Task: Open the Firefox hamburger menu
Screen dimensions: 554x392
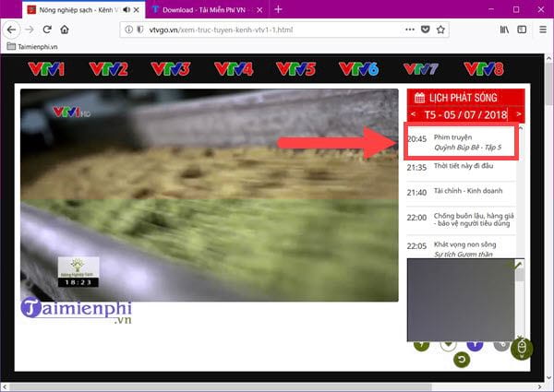Action: click(543, 30)
